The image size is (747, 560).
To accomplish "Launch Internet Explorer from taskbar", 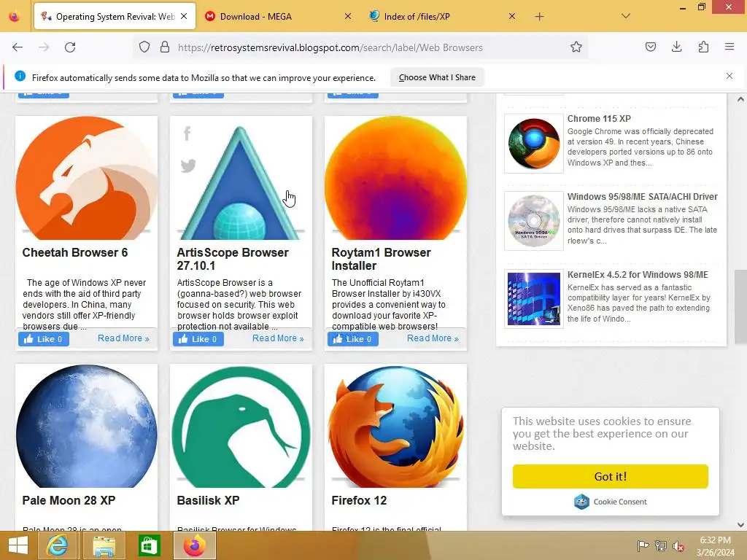I will click(57, 545).
